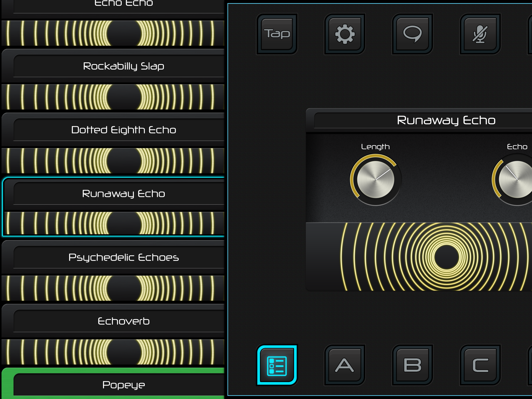Select preset slot A
This screenshot has width=532, height=399.
coord(345,365)
